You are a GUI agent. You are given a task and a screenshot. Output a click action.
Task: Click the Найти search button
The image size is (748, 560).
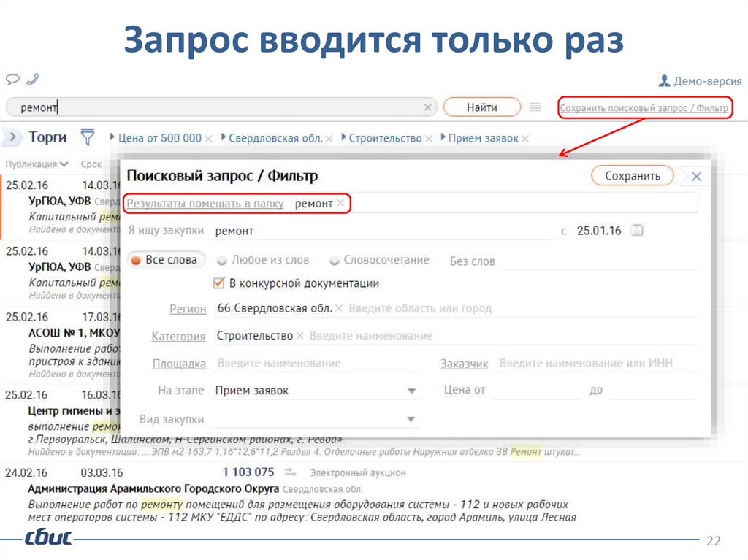481,107
